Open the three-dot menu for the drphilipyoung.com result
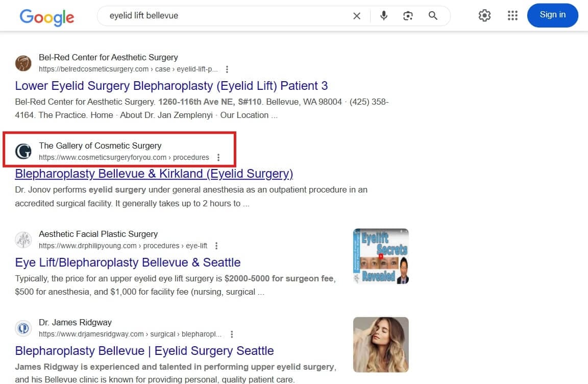 (x=216, y=246)
